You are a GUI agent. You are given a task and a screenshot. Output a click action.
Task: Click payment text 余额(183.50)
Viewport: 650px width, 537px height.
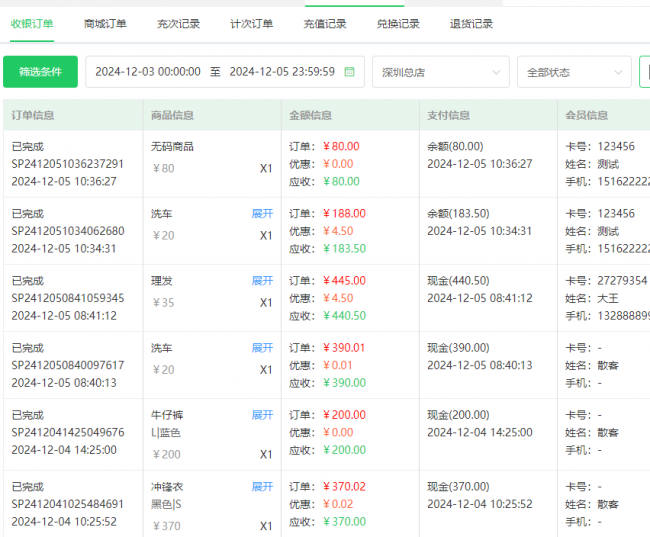458,214
